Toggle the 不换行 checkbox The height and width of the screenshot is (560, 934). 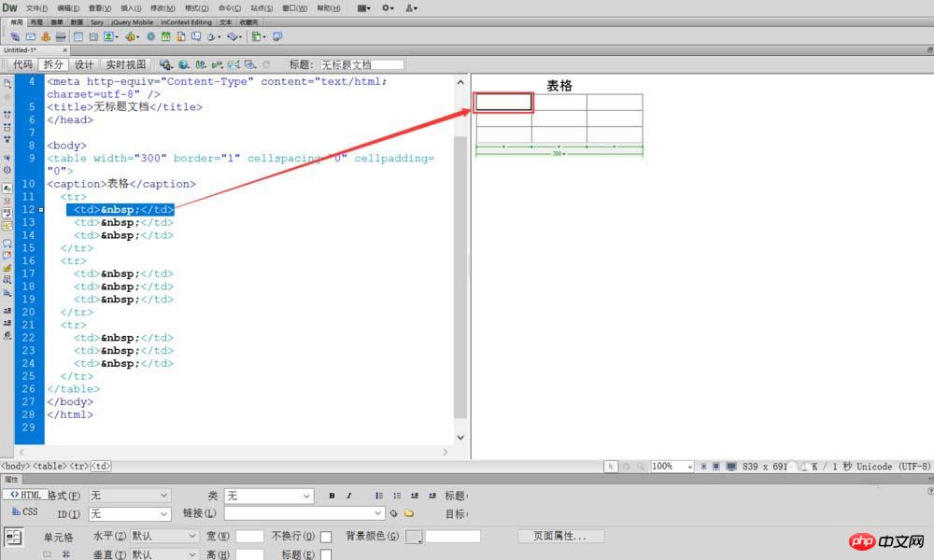(x=326, y=537)
